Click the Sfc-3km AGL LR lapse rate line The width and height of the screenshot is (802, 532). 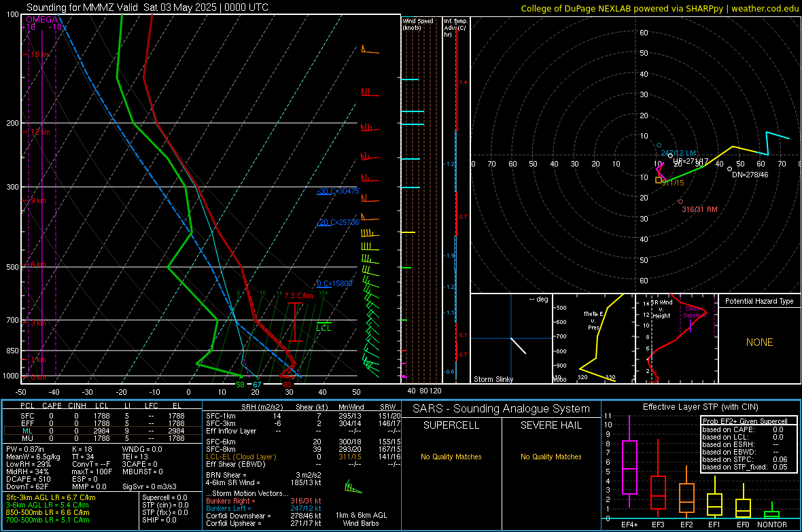pos(51,497)
